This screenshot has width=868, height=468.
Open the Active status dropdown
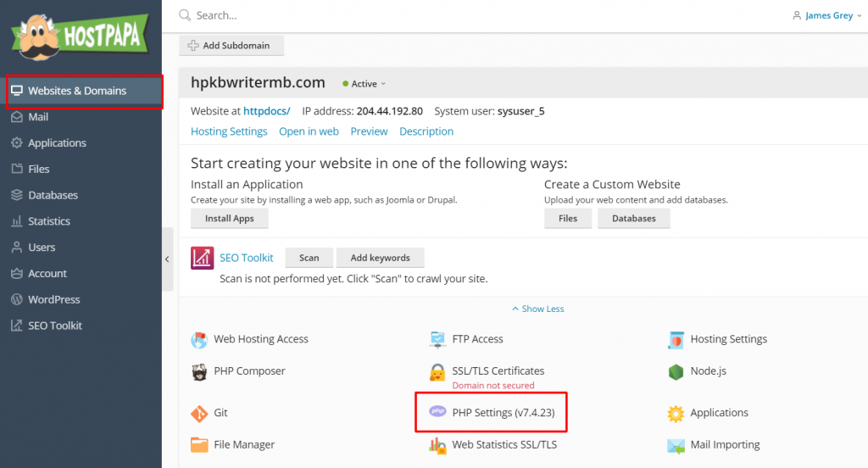[x=364, y=84]
